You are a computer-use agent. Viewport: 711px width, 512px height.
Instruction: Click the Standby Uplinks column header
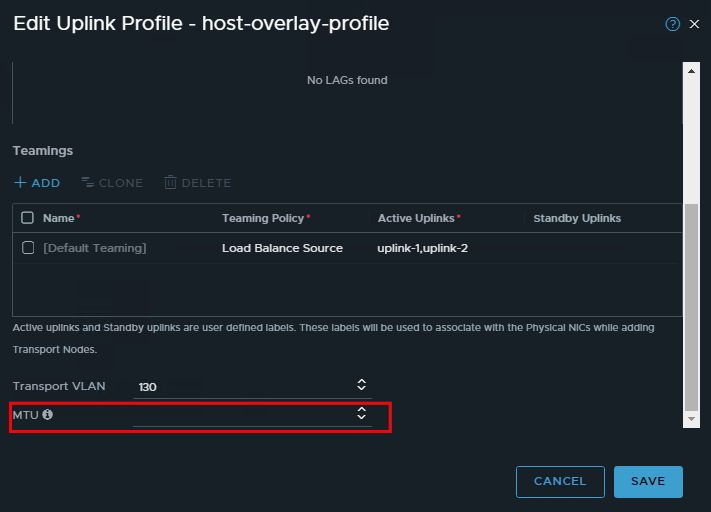point(577,218)
